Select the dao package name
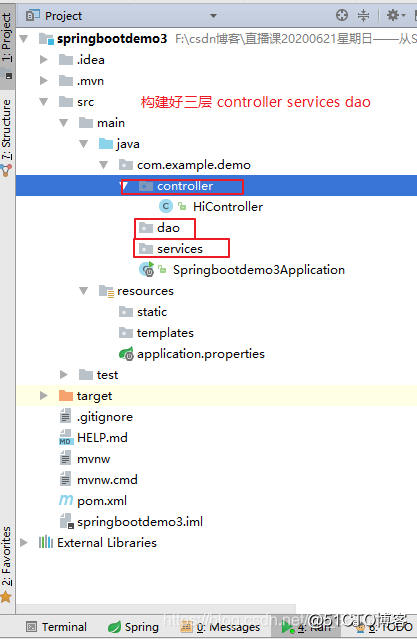 point(168,228)
